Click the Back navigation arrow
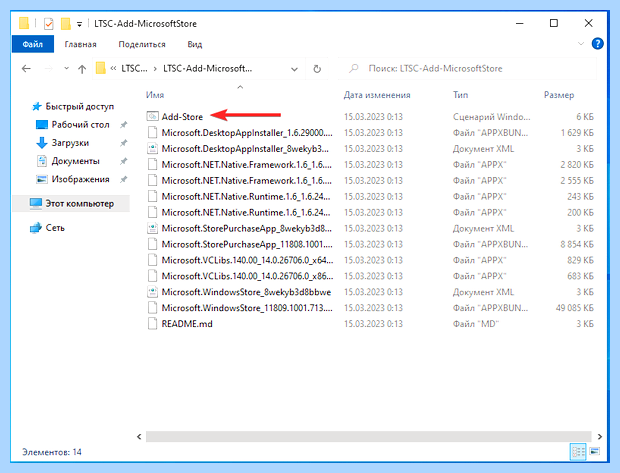This screenshot has height=473, width=620. click(26, 69)
